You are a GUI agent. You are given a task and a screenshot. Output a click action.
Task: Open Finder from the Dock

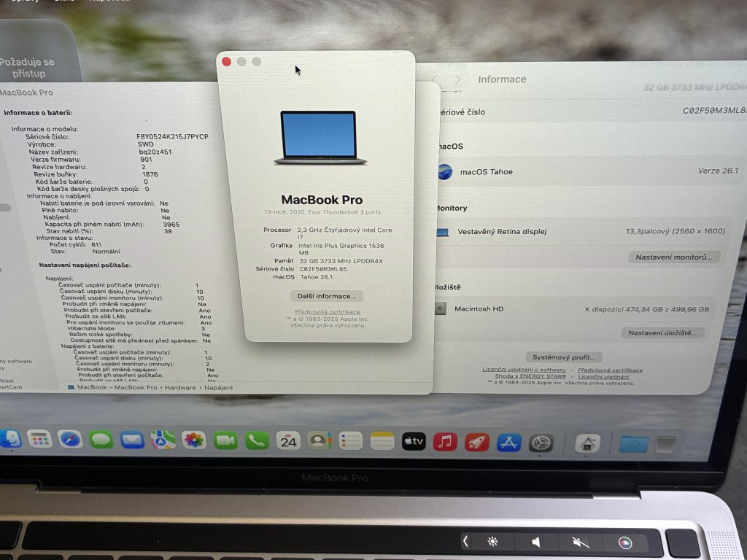[x=9, y=439]
